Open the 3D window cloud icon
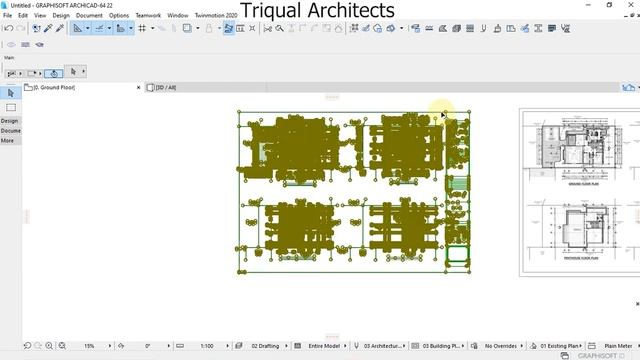 pyautogui.click(x=378, y=28)
